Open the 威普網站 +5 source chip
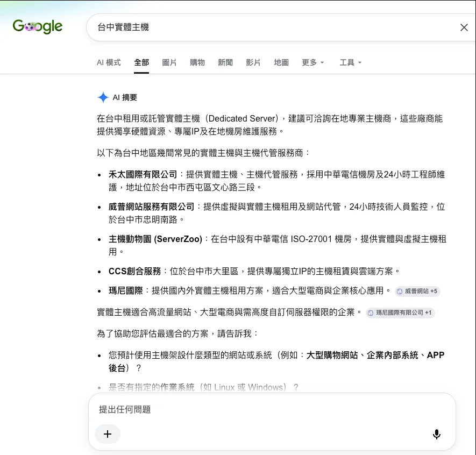Image resolution: width=476 pixels, height=455 pixels. pyautogui.click(x=417, y=291)
